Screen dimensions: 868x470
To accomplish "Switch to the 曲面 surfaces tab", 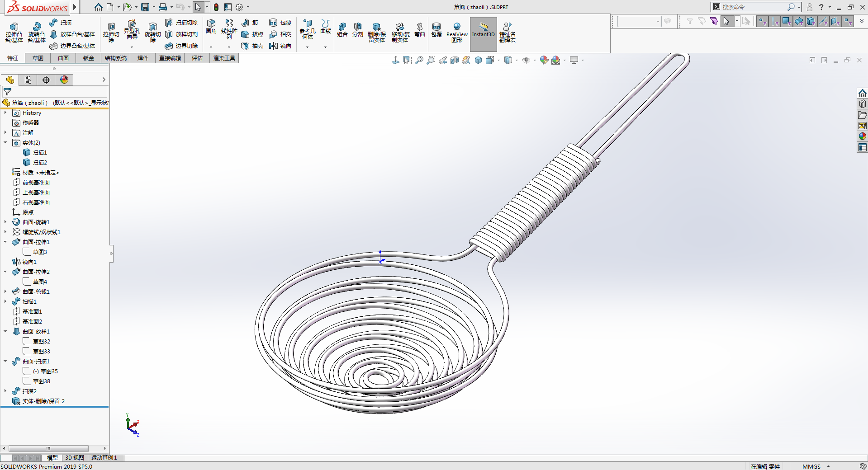I will (63, 58).
